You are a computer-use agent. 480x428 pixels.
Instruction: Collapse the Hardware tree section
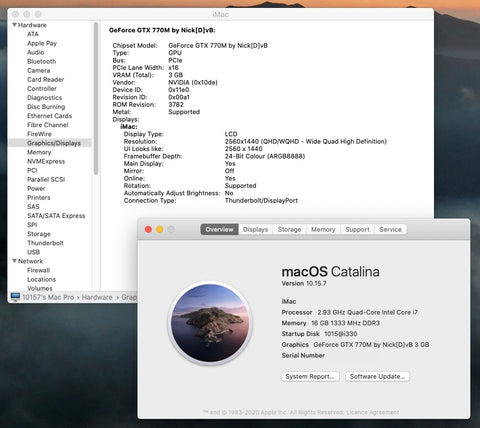coord(15,25)
